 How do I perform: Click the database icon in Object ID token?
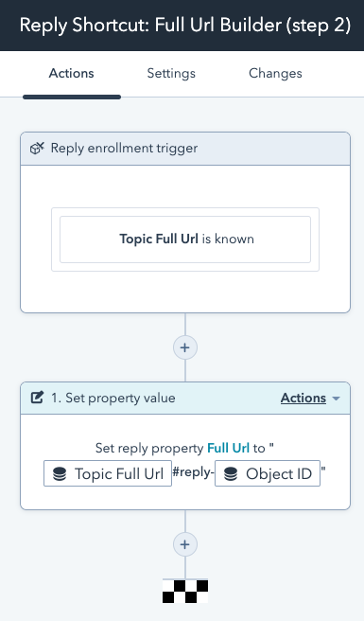(x=231, y=473)
